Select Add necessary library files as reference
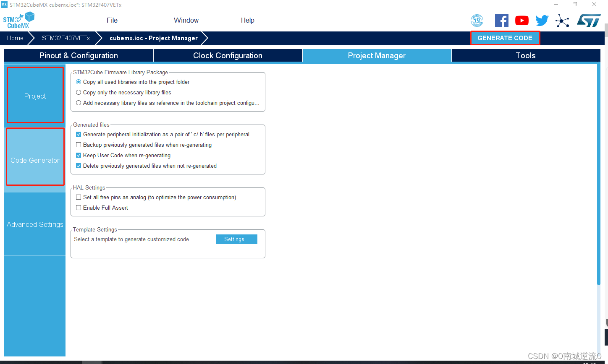The height and width of the screenshot is (364, 608). [x=79, y=103]
